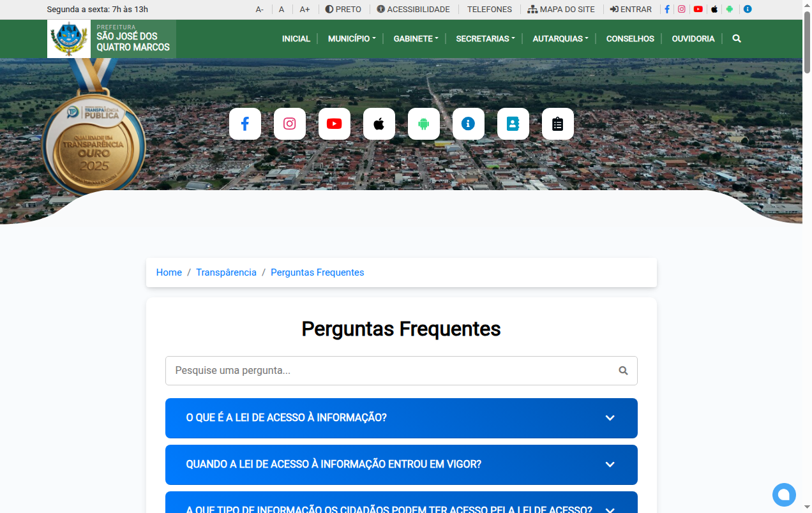
Task: Open the info icon in top bar
Action: pos(748,10)
